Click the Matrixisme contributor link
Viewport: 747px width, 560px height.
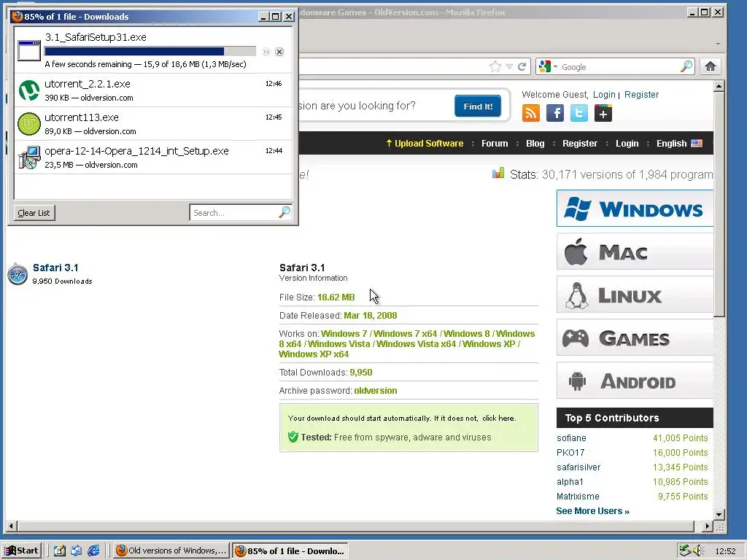(578, 496)
